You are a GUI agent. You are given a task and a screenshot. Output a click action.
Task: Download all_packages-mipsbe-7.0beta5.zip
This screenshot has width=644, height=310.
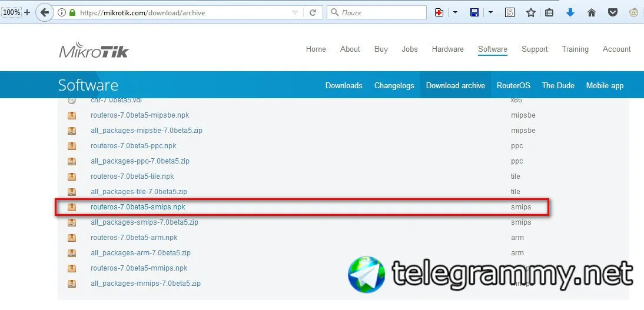pyautogui.click(x=146, y=131)
